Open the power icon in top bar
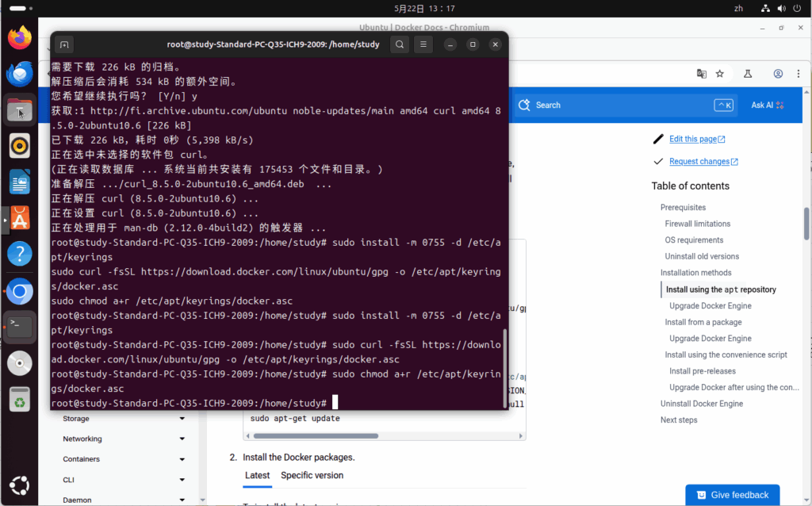 [798, 8]
